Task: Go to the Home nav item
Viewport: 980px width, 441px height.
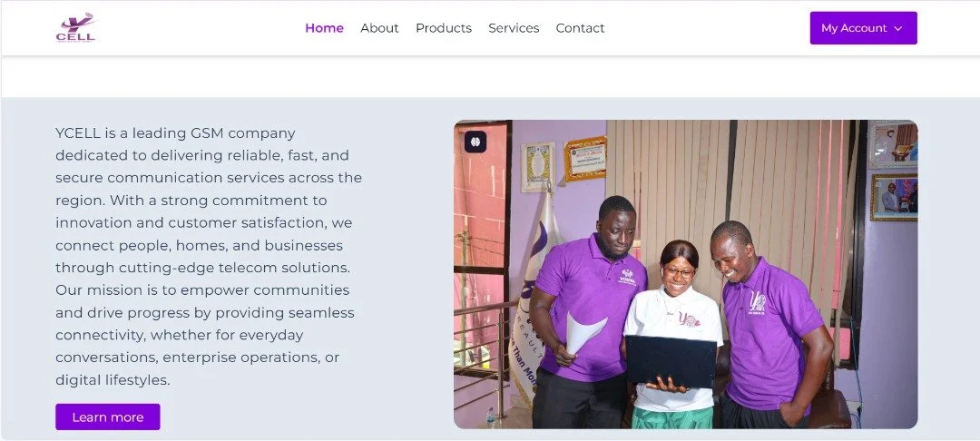Action: (324, 28)
